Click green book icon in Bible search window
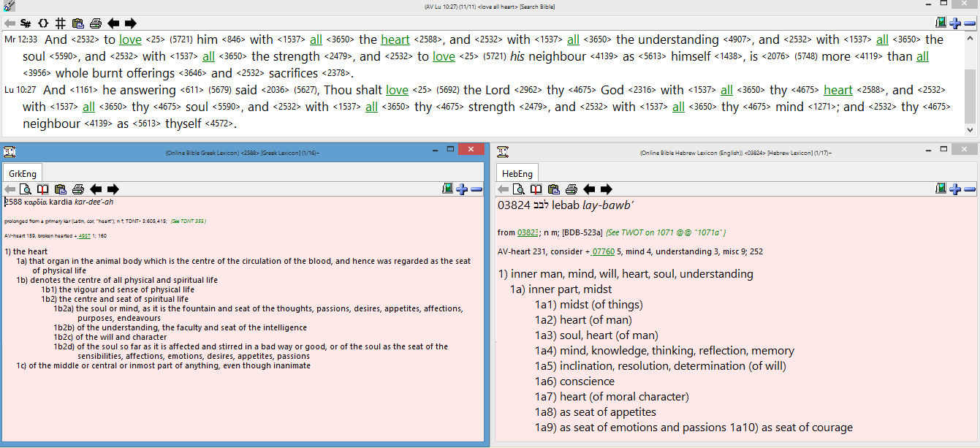980x448 pixels. [x=941, y=23]
